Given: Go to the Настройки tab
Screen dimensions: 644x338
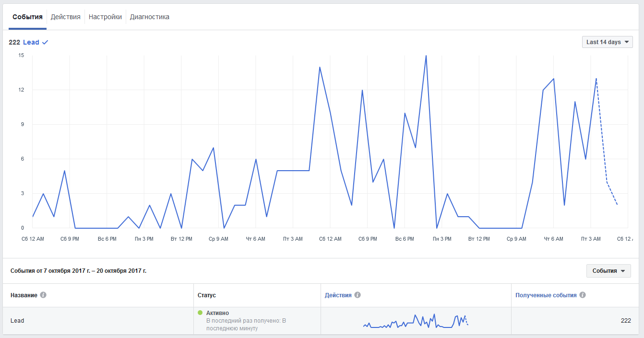Looking at the screenshot, I should (x=105, y=17).
